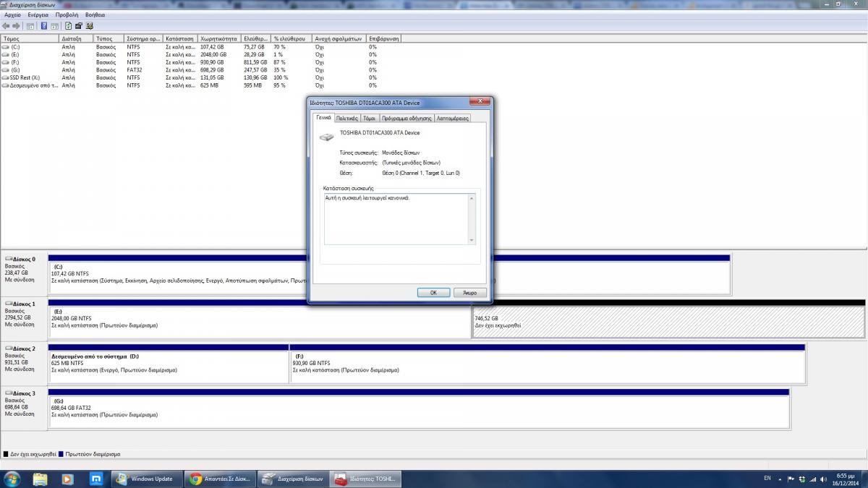The image size is (868, 488).
Task: Select the Δεσμευμένο από το σύστημα row icon
Action: click(x=6, y=85)
